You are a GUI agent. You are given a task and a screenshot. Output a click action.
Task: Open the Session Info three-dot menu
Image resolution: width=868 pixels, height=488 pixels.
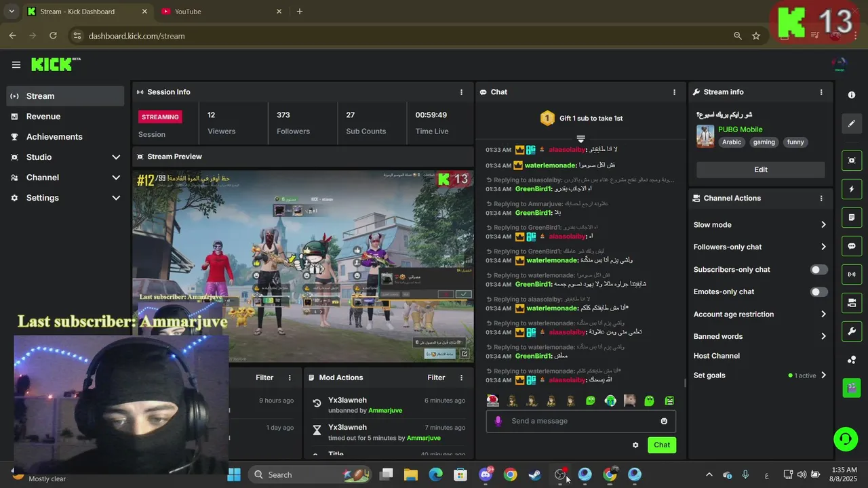click(462, 92)
